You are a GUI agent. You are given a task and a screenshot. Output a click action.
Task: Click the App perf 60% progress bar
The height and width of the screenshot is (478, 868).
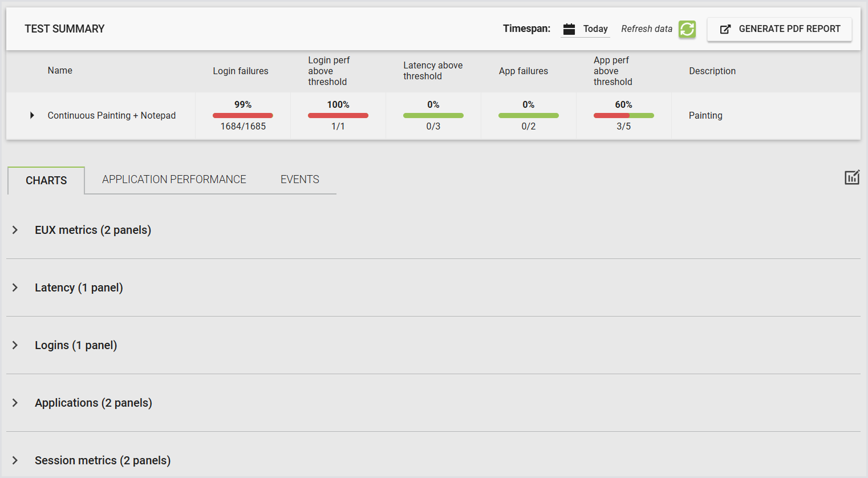pos(624,116)
